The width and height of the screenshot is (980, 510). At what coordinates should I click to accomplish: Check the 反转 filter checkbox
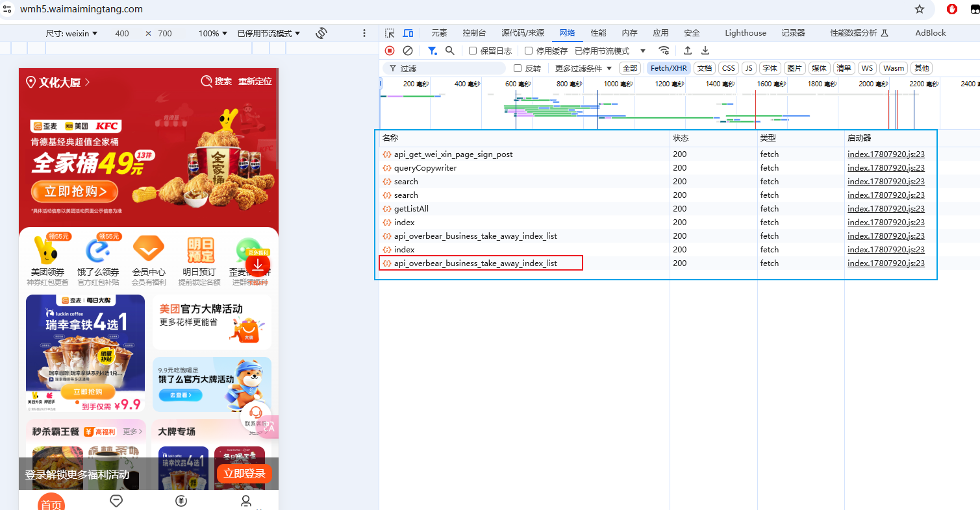coord(518,68)
